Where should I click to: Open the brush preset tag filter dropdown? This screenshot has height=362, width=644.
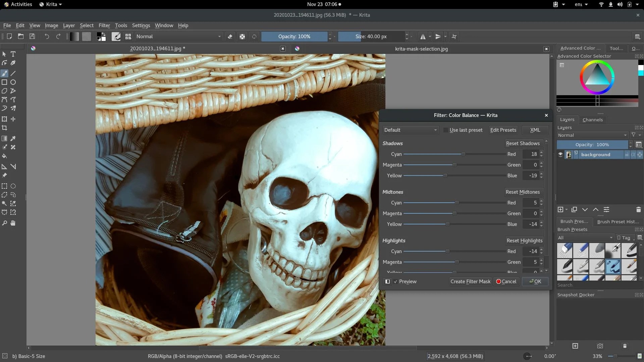(585, 237)
